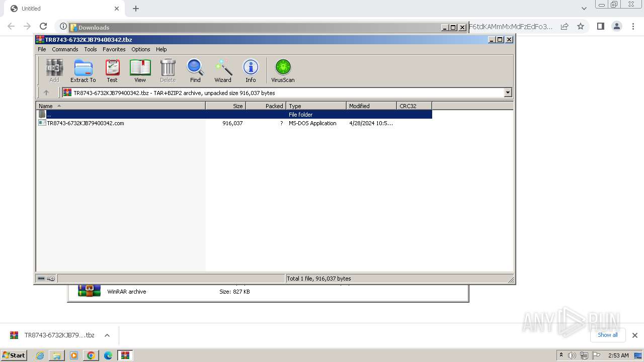This screenshot has width=644, height=362.
Task: Select the parent folder '..' row
Action: (234, 114)
